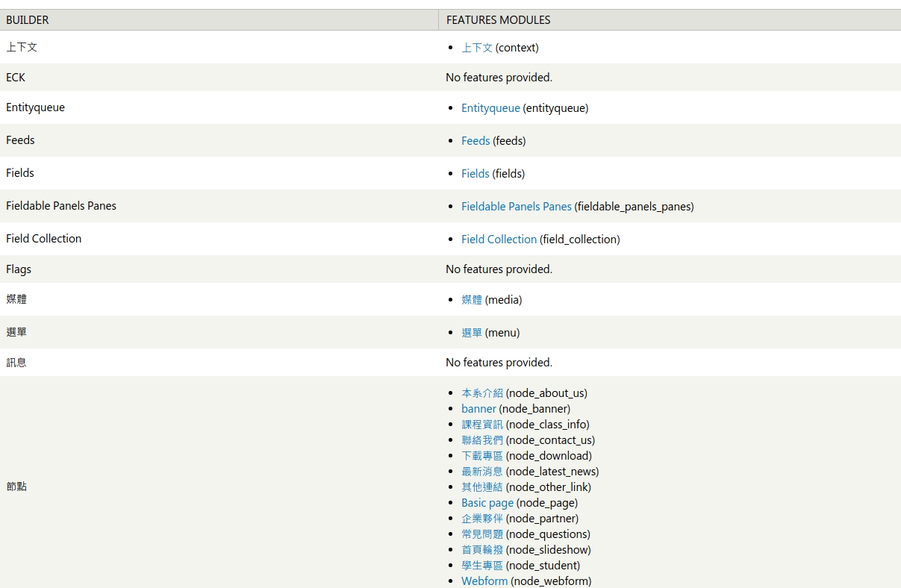Click the (entityqueue) machine name text

coord(556,108)
